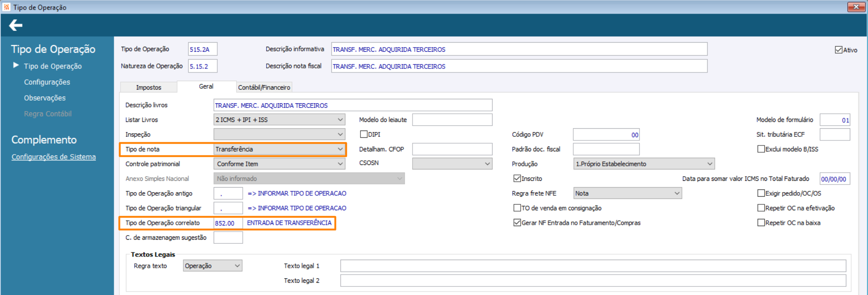The image size is (868, 295).
Task: Enable the DIPI checkbox
Action: coord(364,134)
